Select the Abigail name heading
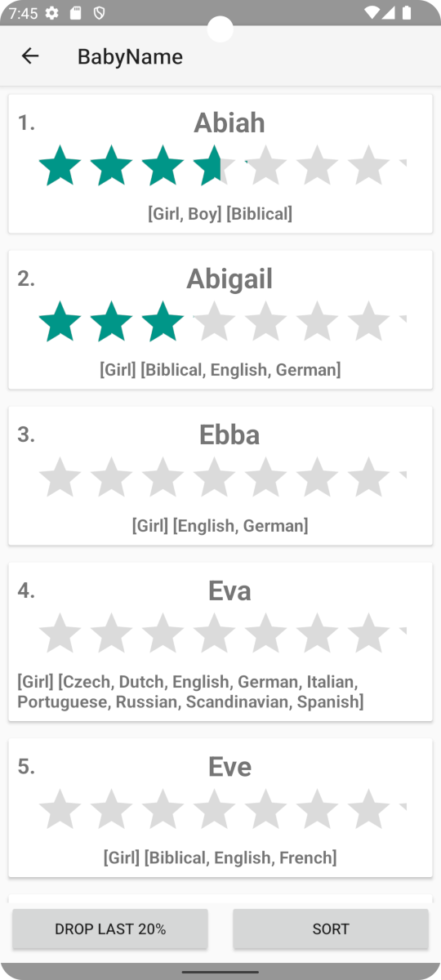 pos(229,278)
